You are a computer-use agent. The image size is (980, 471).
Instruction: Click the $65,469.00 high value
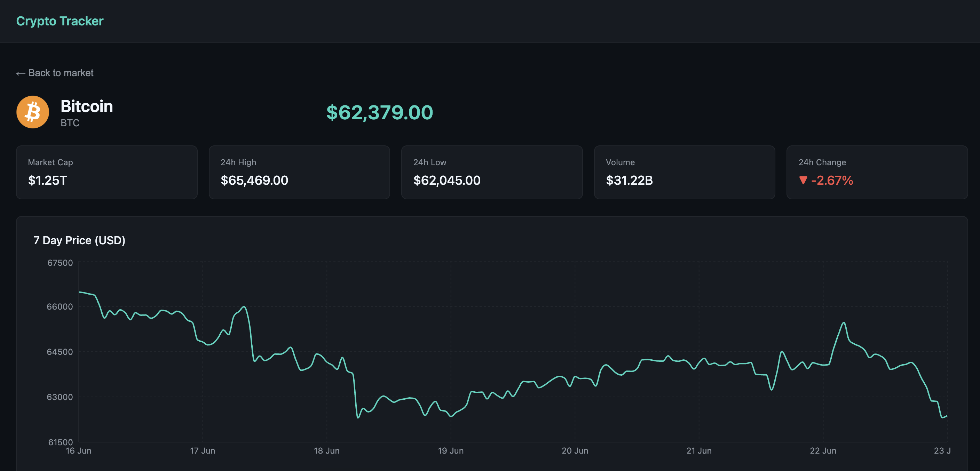254,180
